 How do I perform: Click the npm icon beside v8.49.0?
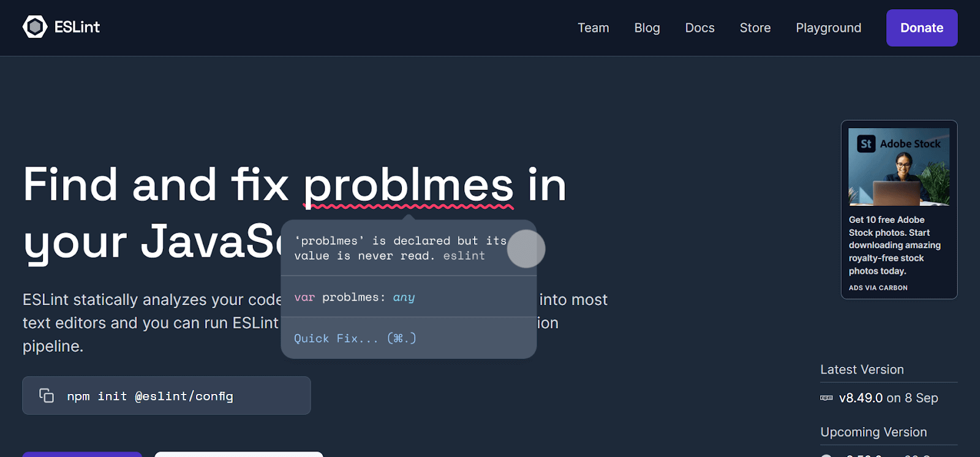826,398
